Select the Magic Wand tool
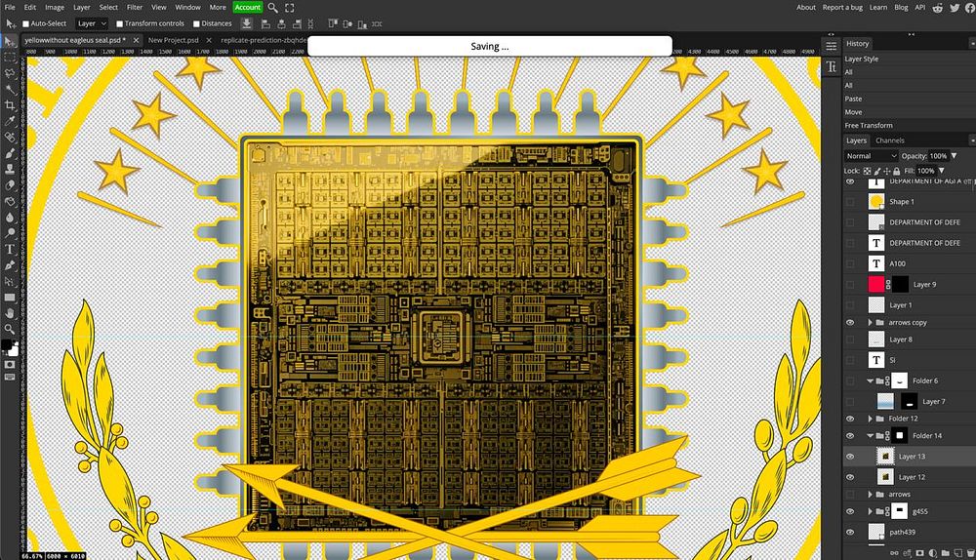 point(10,89)
